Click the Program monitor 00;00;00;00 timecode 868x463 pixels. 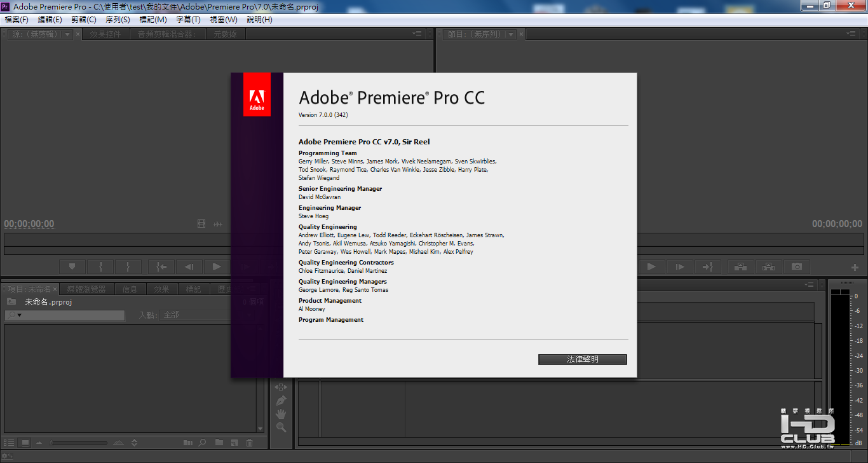[x=837, y=224]
